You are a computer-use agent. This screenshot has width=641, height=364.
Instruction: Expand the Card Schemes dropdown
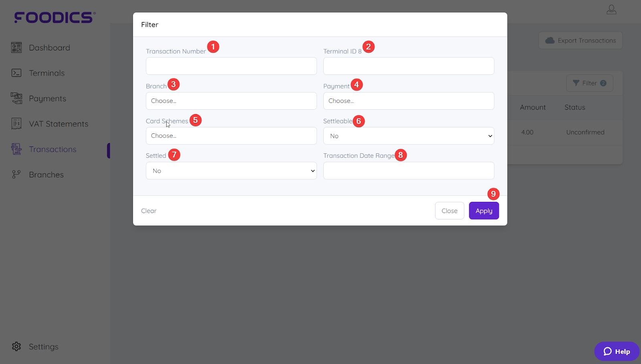tap(231, 136)
